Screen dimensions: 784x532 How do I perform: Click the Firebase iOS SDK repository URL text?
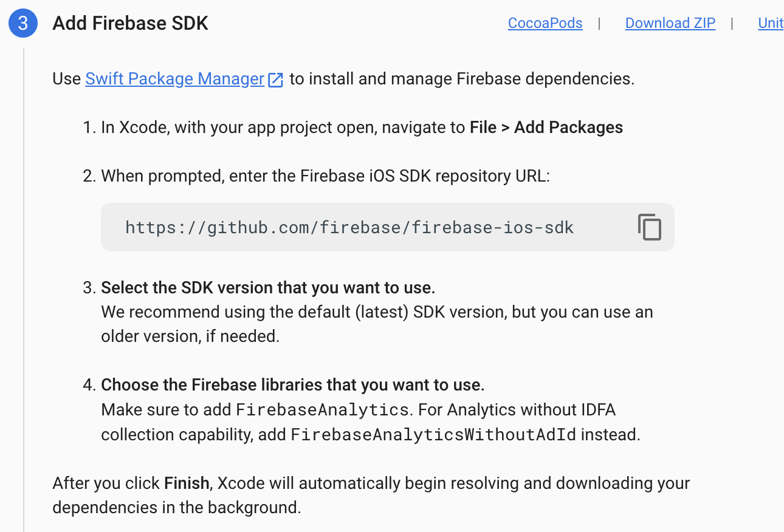[349, 227]
